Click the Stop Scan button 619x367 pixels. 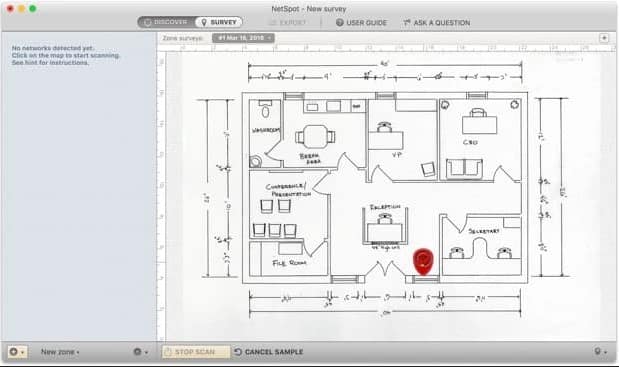pos(196,352)
